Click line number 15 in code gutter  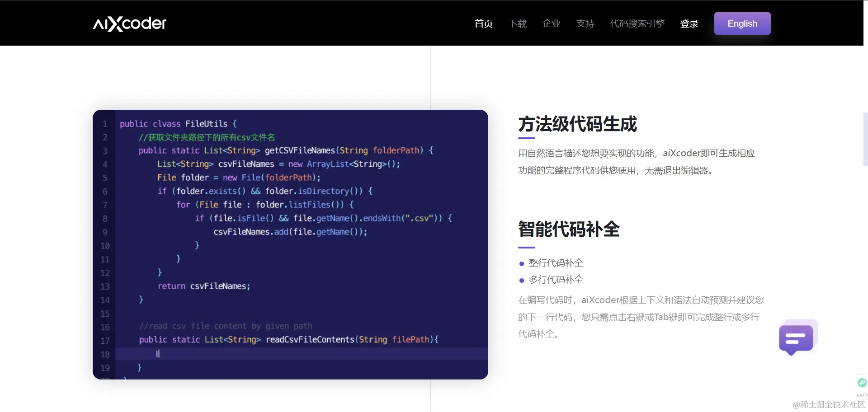[105, 314]
